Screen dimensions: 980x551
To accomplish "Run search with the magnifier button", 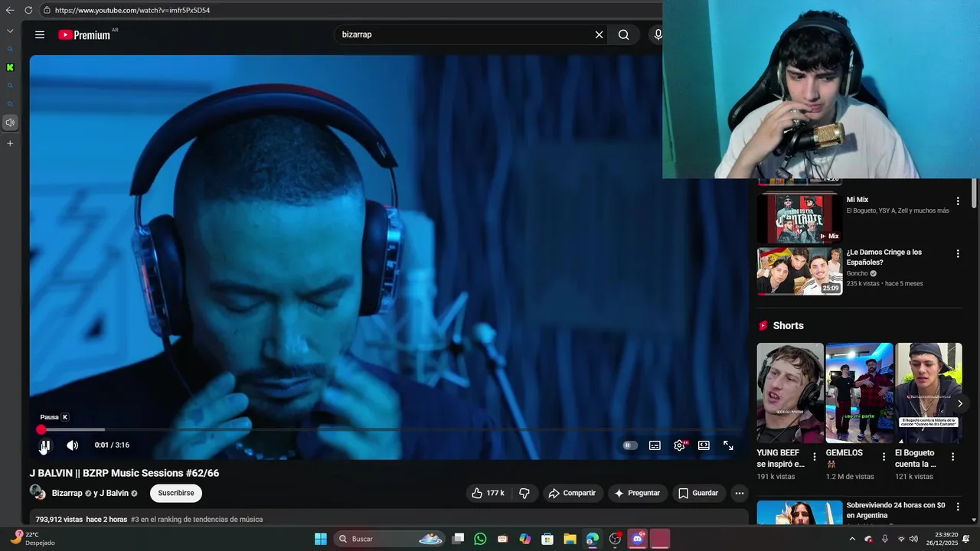I will coord(624,34).
